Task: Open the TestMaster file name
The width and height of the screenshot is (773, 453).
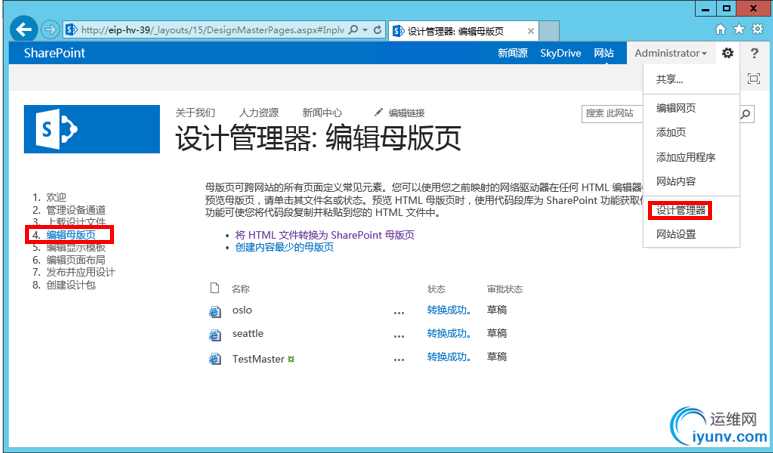Action: (x=258, y=359)
